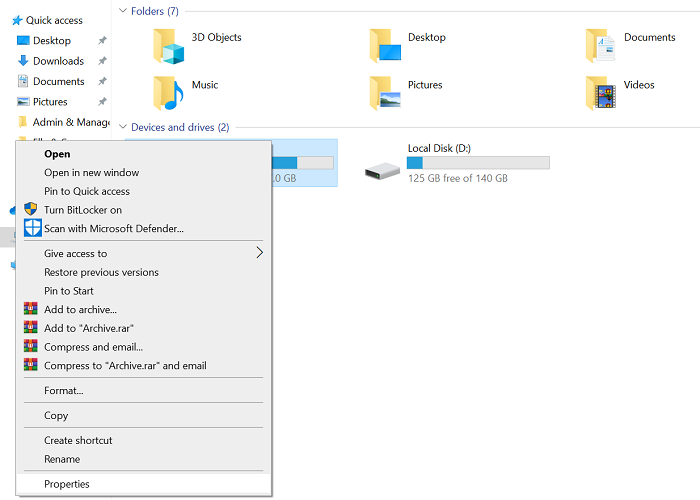This screenshot has height=500, width=700.
Task: Click the 3D Objects folder name
Action: pos(217,38)
